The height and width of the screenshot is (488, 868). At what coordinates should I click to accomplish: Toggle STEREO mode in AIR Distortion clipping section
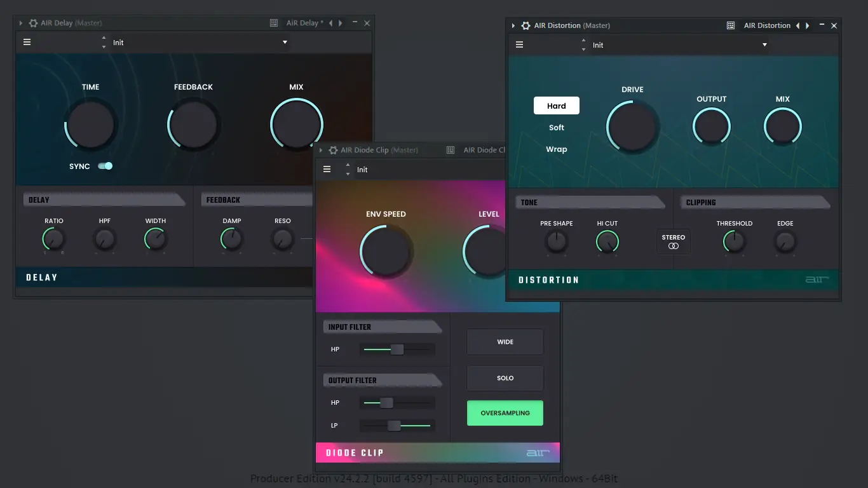673,241
